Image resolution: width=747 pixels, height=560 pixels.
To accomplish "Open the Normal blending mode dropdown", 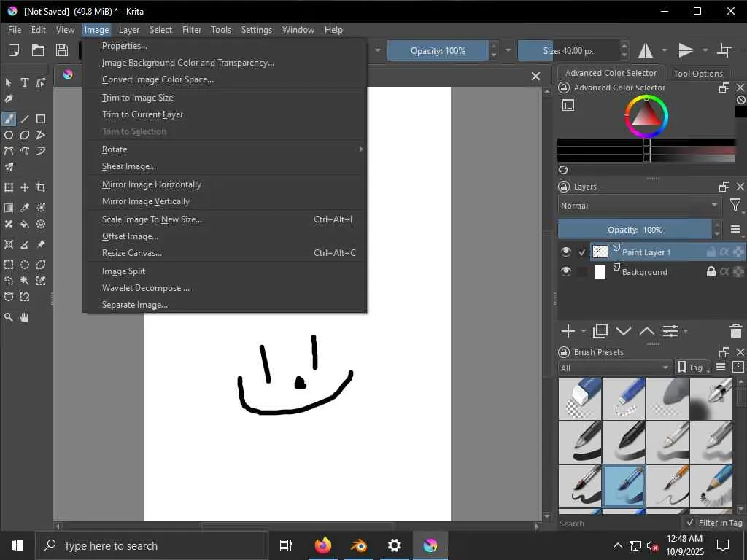I will click(639, 206).
